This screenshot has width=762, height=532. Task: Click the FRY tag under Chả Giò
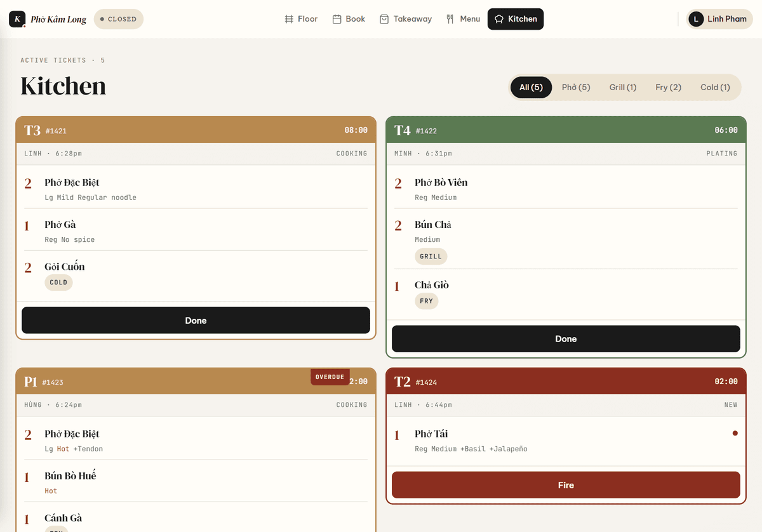[426, 301]
